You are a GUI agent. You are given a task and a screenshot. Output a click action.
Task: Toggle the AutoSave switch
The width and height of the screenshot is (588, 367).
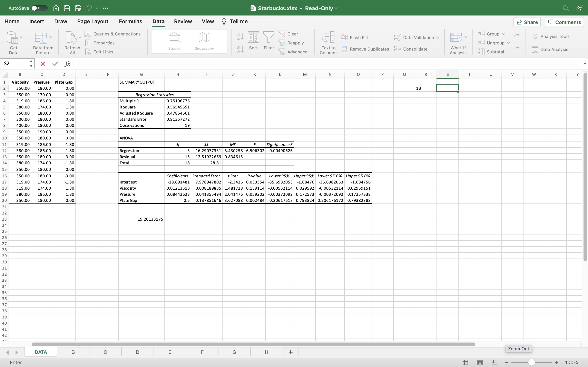39,8
